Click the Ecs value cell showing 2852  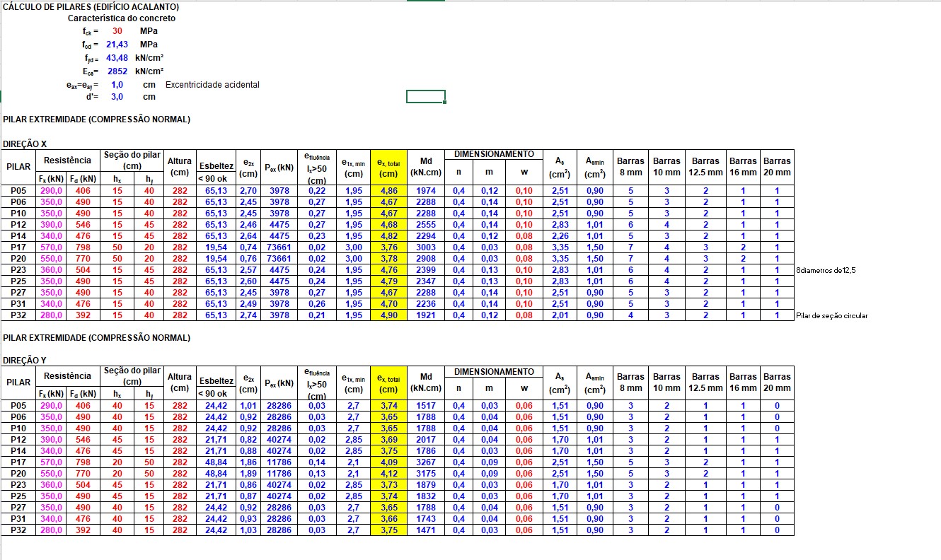pyautogui.click(x=117, y=71)
